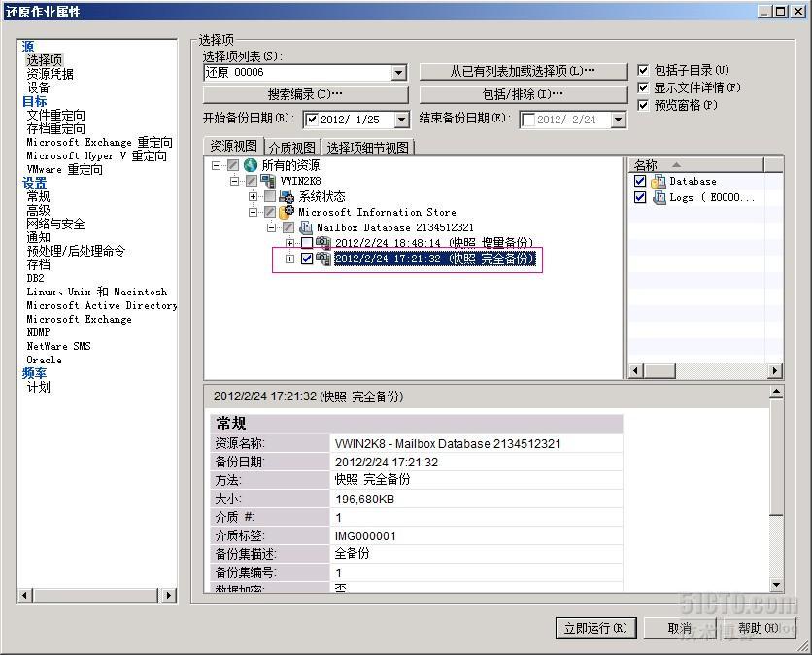Click the Microsoft Information Store gear icon
Viewport: 812px width, 655px height.
287,212
